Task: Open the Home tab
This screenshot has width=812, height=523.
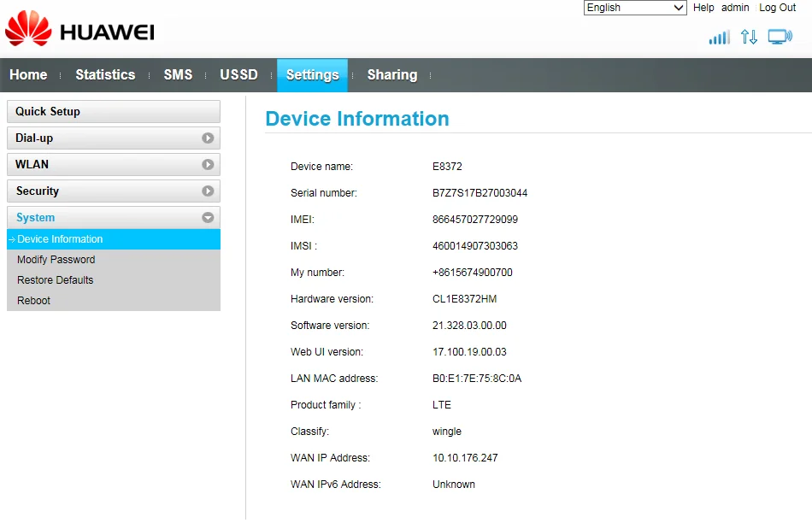Action: point(28,75)
